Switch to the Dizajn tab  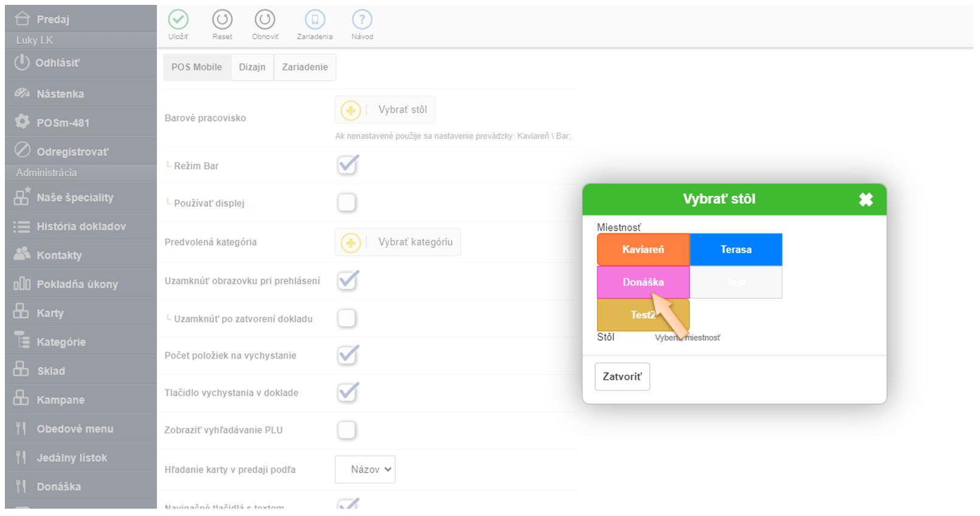coord(252,68)
